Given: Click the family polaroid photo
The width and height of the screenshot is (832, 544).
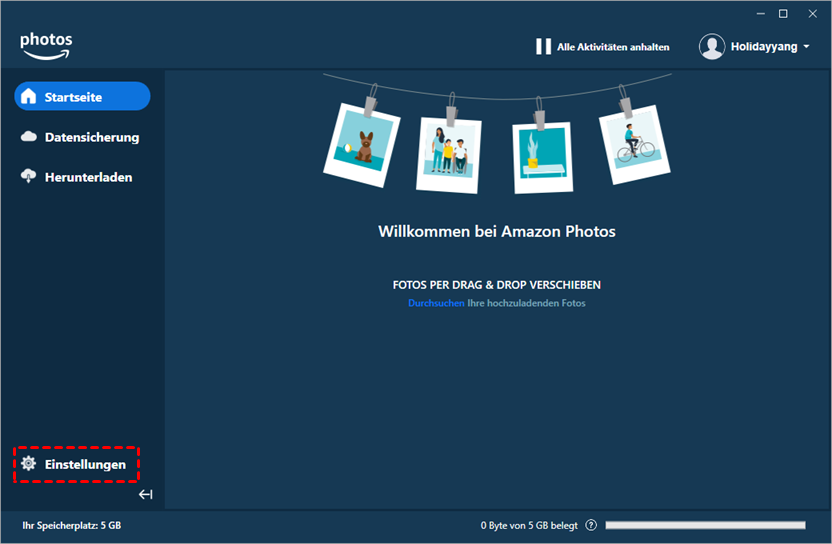Looking at the screenshot, I should (x=449, y=154).
